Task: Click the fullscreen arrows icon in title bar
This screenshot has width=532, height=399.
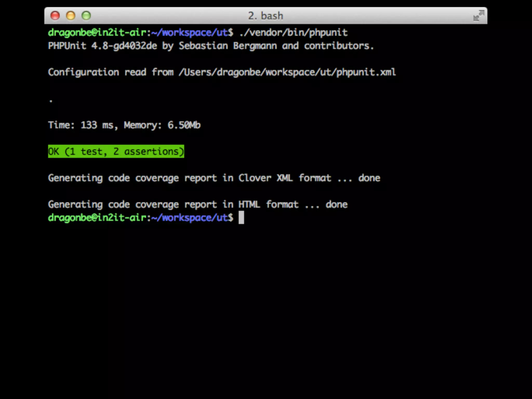Action: click(x=478, y=16)
